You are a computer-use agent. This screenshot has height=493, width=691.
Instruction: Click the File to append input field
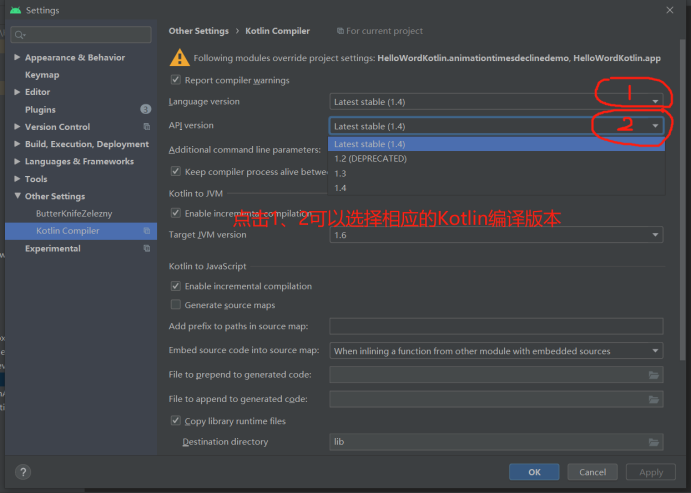(x=496, y=400)
